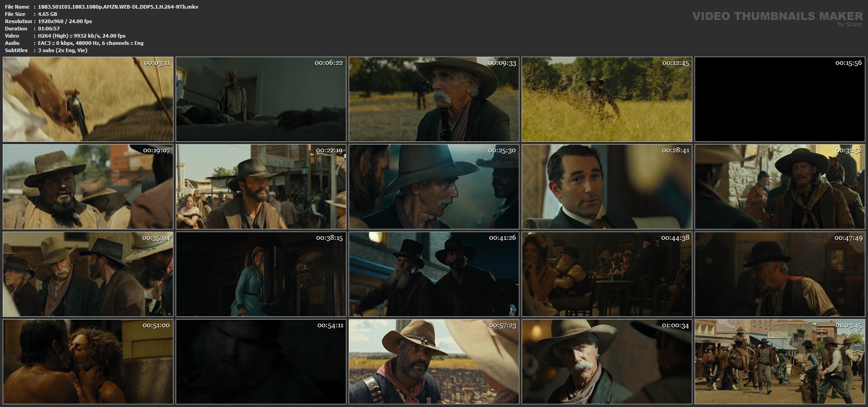868x407 pixels.
Task: Choose the dark thumbnail at 00:54:11
Action: [261, 362]
